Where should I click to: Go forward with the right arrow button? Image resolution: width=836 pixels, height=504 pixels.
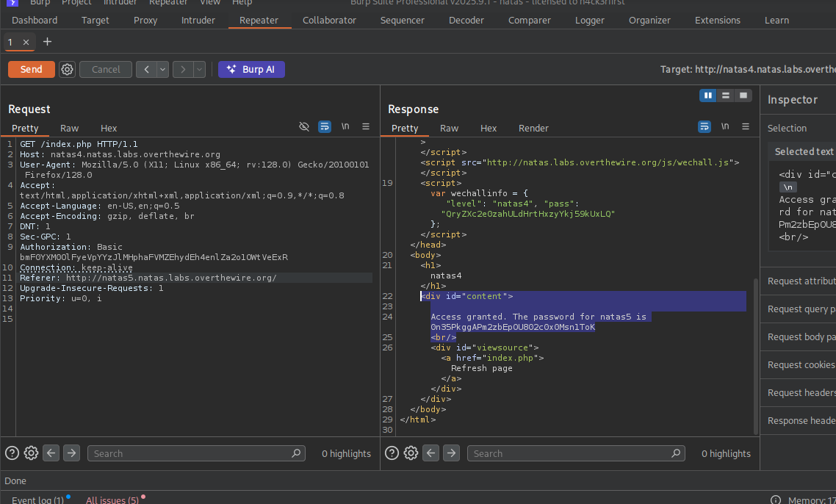(183, 69)
